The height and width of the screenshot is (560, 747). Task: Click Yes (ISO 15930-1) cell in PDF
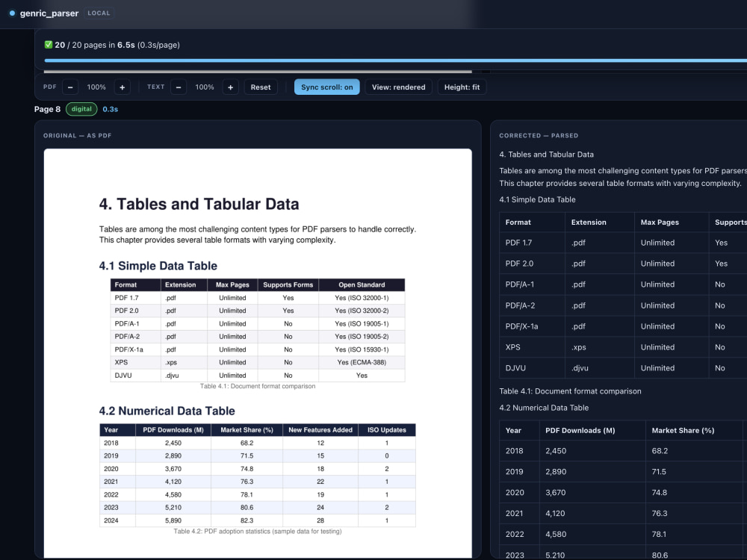362,349
